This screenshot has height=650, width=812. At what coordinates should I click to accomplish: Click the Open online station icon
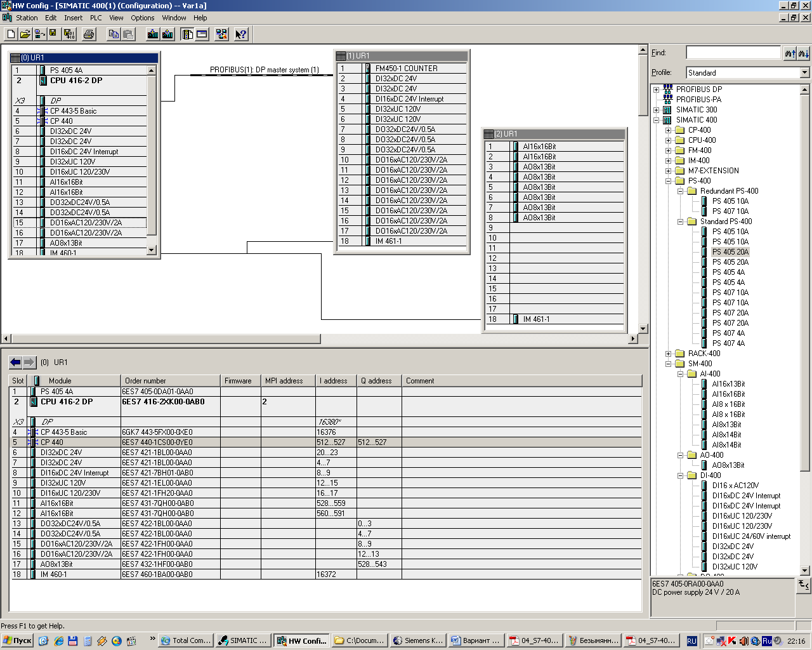(39, 34)
